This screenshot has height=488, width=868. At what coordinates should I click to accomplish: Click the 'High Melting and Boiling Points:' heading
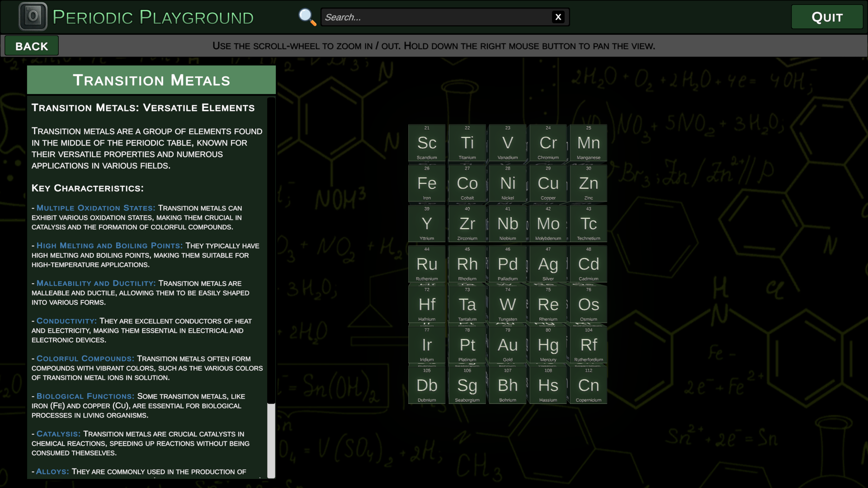tap(109, 245)
